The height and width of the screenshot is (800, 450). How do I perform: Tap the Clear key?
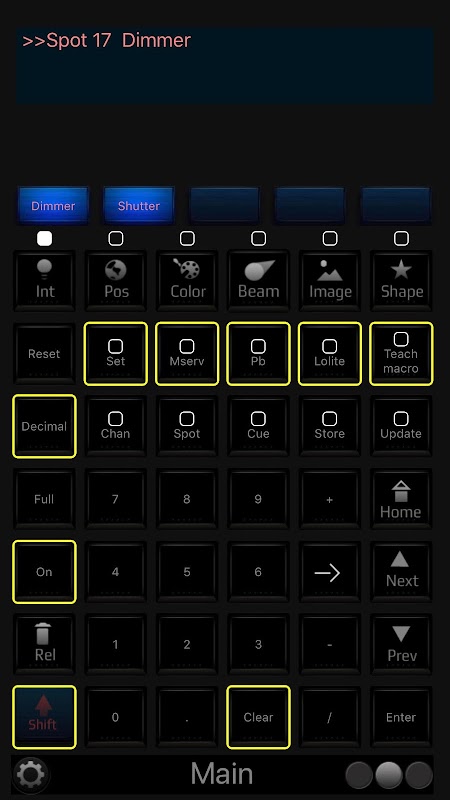point(259,717)
